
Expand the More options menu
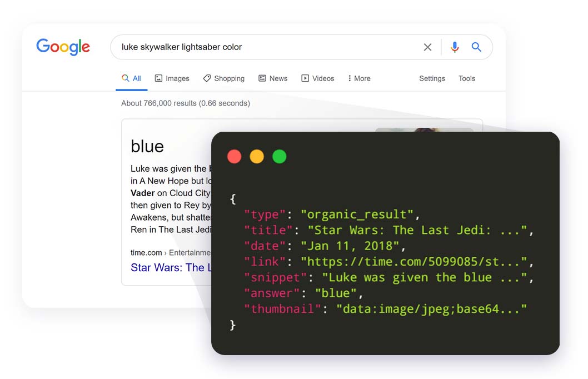359,78
